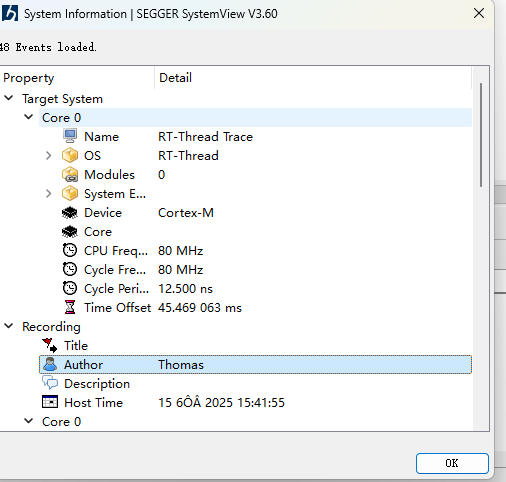Close the System Information dialog
506x482 pixels.
[479, 13]
